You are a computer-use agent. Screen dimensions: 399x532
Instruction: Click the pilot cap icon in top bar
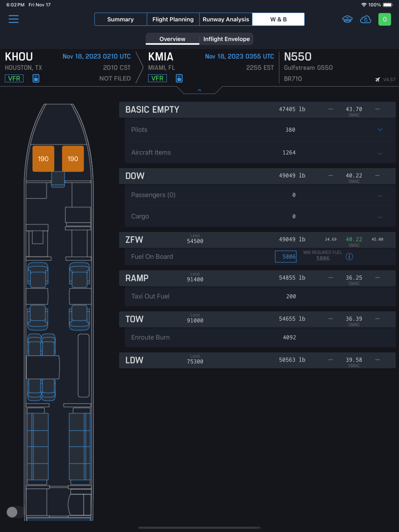click(347, 19)
